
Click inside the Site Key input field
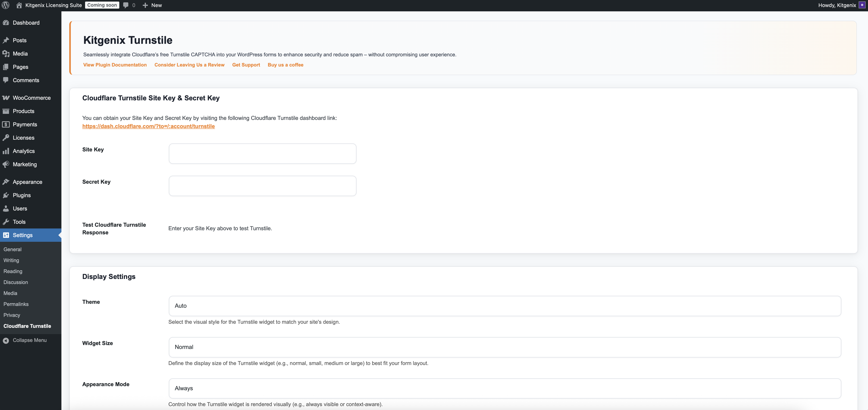(x=262, y=153)
